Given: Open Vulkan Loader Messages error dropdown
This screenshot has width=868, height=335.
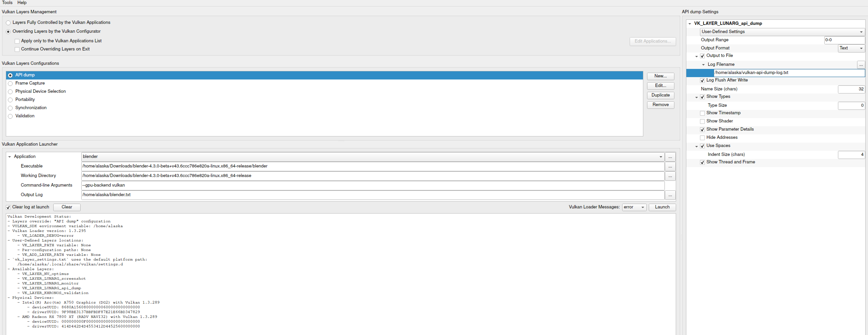Looking at the screenshot, I should (634, 207).
